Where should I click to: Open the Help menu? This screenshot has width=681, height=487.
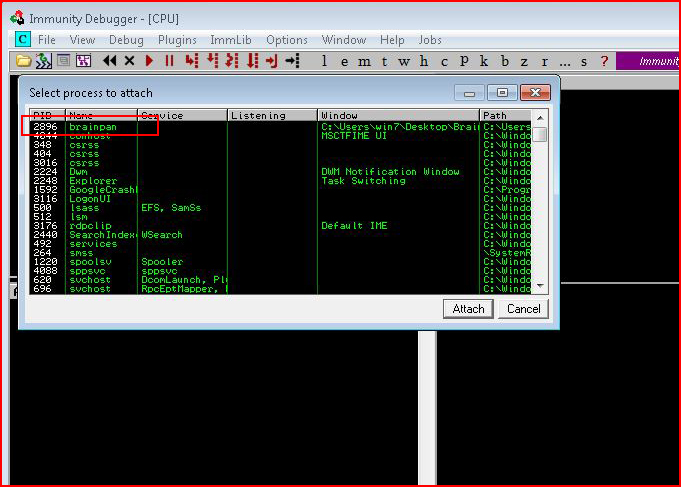(392, 40)
